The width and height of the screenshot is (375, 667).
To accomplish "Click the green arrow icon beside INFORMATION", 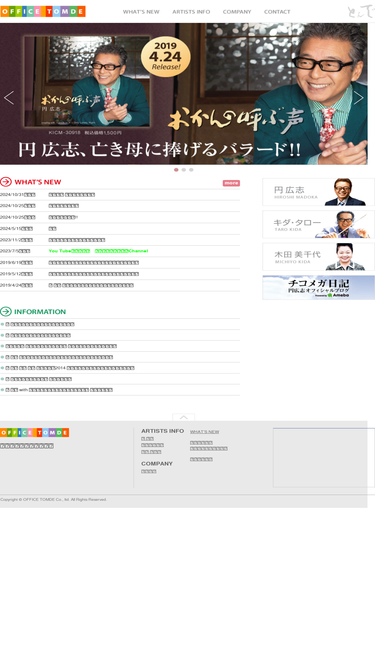I will click(6, 312).
